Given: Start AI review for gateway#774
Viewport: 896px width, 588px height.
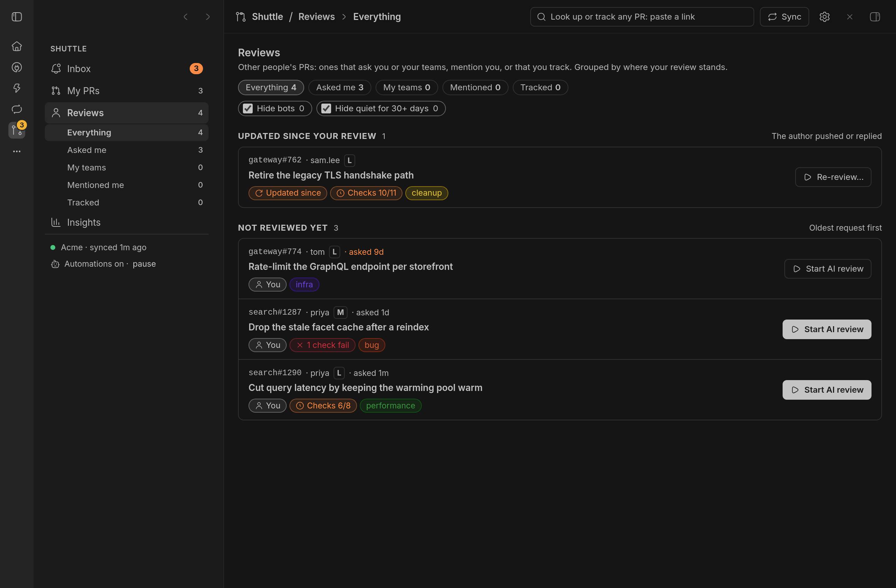Looking at the screenshot, I should pyautogui.click(x=827, y=269).
